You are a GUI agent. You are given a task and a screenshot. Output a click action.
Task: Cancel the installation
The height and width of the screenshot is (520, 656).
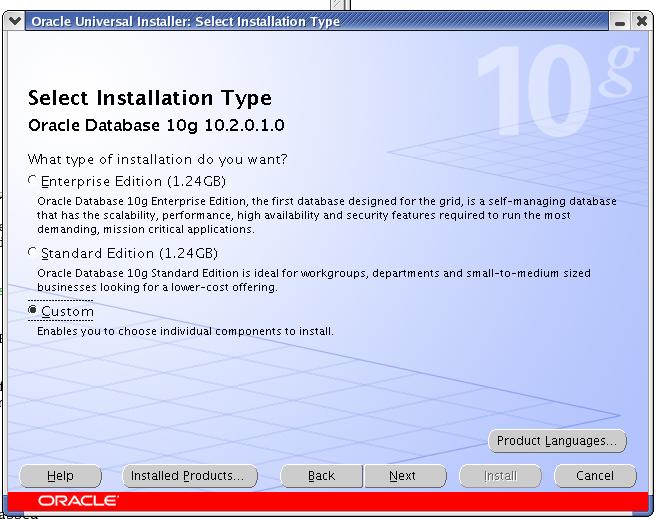point(595,476)
